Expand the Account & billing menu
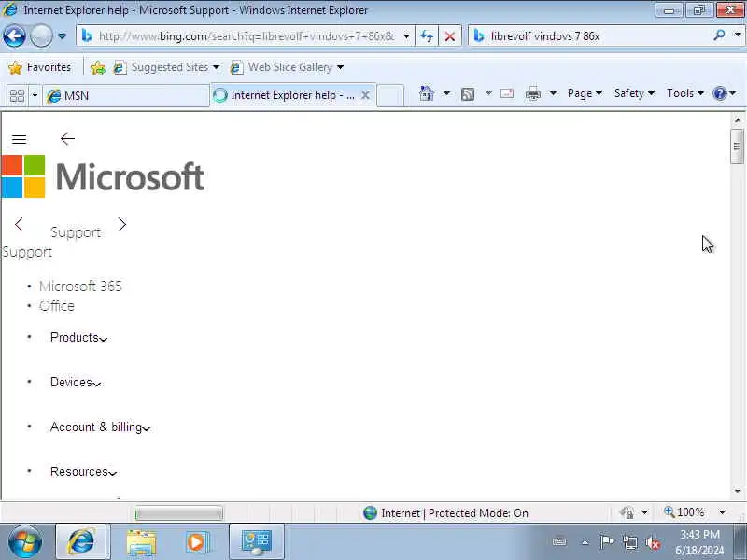The width and height of the screenshot is (747, 560). pos(100,427)
